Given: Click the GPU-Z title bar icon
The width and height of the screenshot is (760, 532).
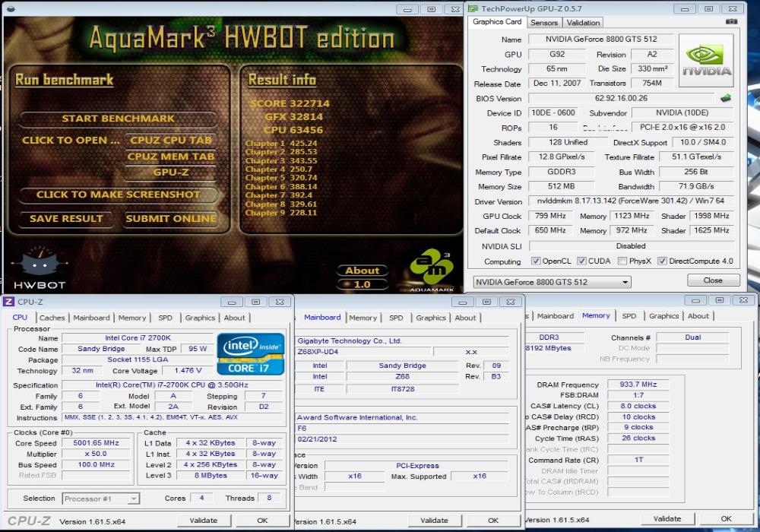Looking at the screenshot, I should [472, 8].
